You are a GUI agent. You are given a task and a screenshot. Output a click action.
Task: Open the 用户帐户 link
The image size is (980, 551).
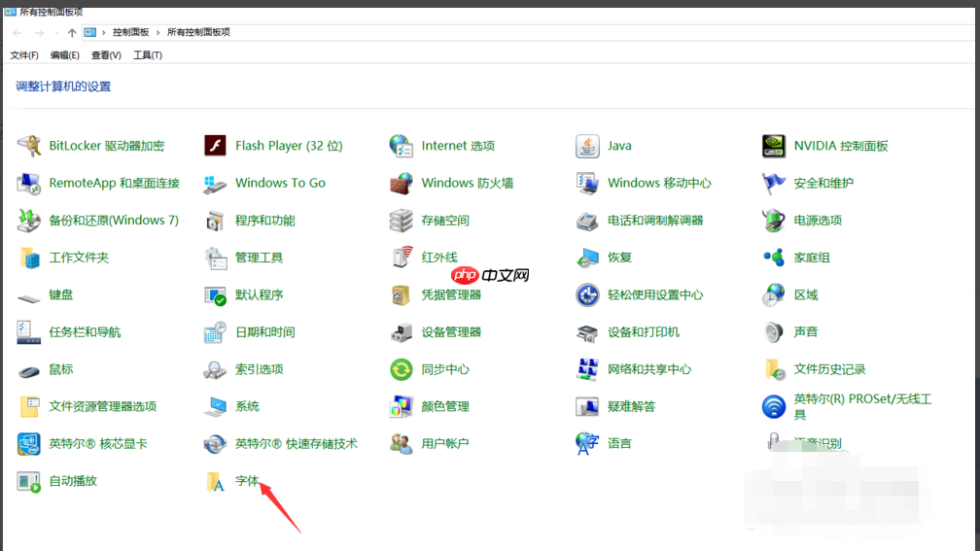click(x=445, y=443)
